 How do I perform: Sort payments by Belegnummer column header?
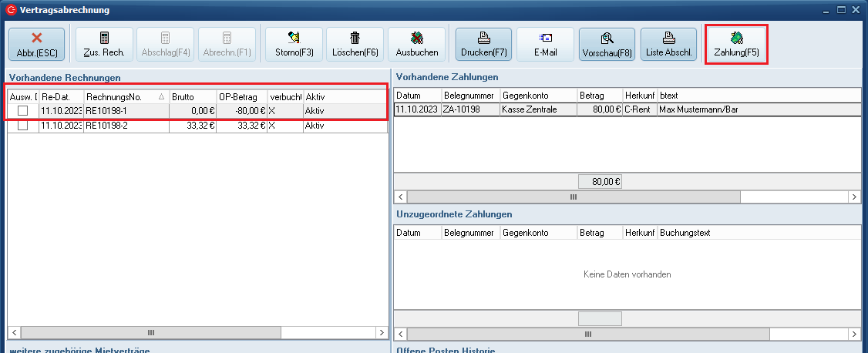point(469,95)
